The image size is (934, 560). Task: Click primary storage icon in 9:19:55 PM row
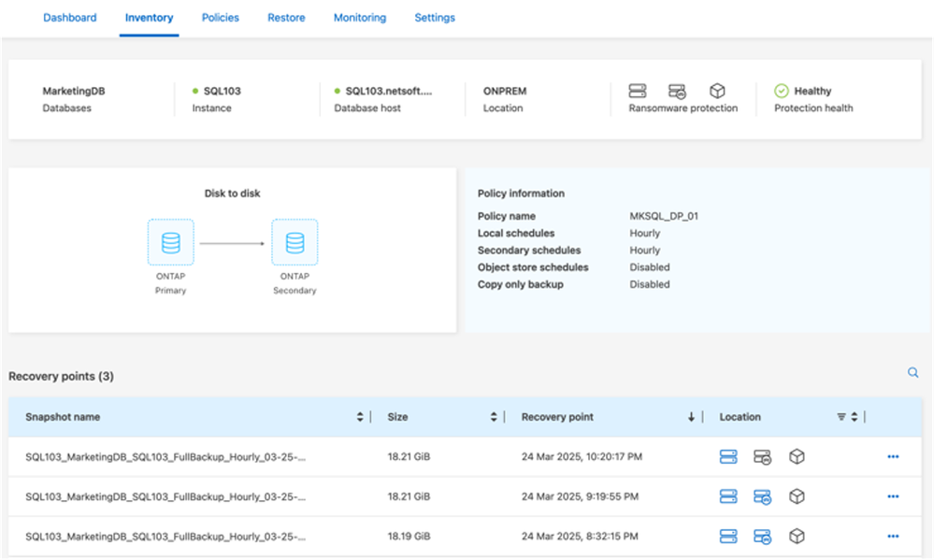[728, 496]
